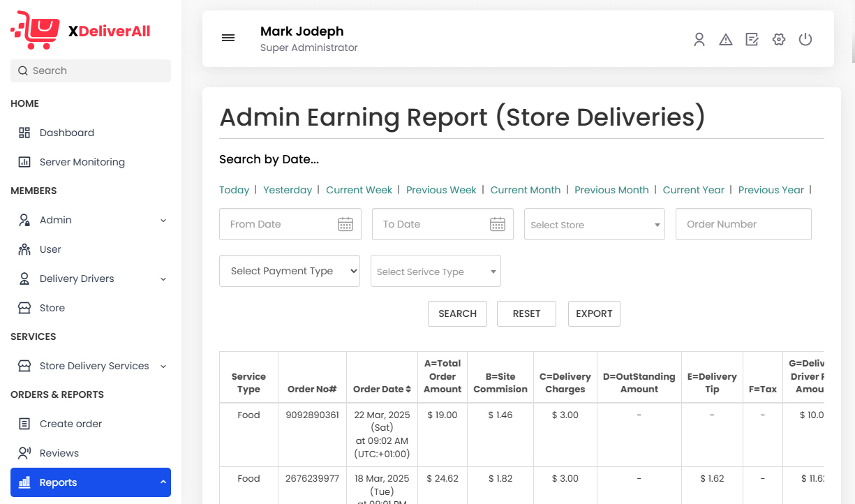Open the user profile icon in header
This screenshot has height=504, width=855.
pos(699,40)
